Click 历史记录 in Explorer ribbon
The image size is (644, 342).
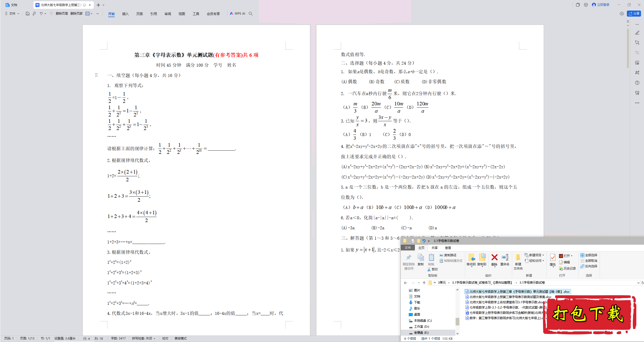click(568, 269)
